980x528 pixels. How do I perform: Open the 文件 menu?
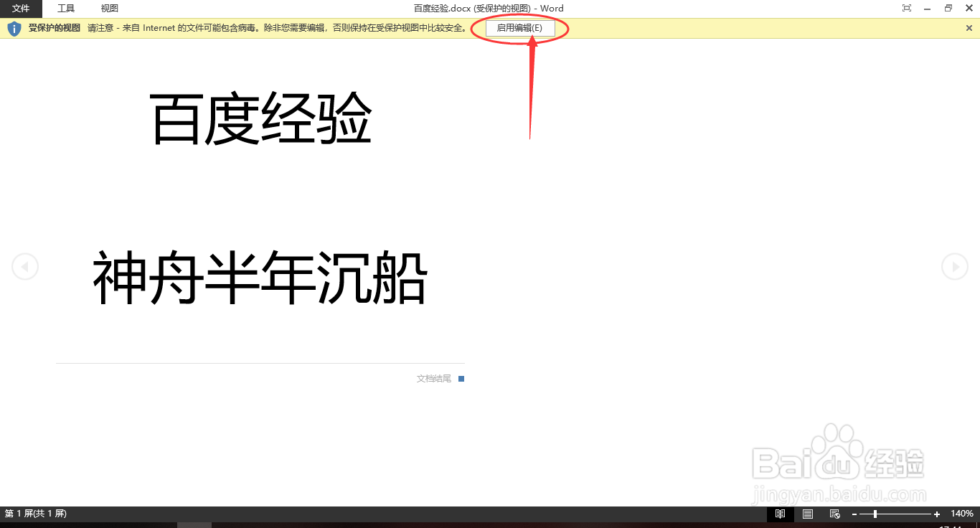tap(21, 9)
